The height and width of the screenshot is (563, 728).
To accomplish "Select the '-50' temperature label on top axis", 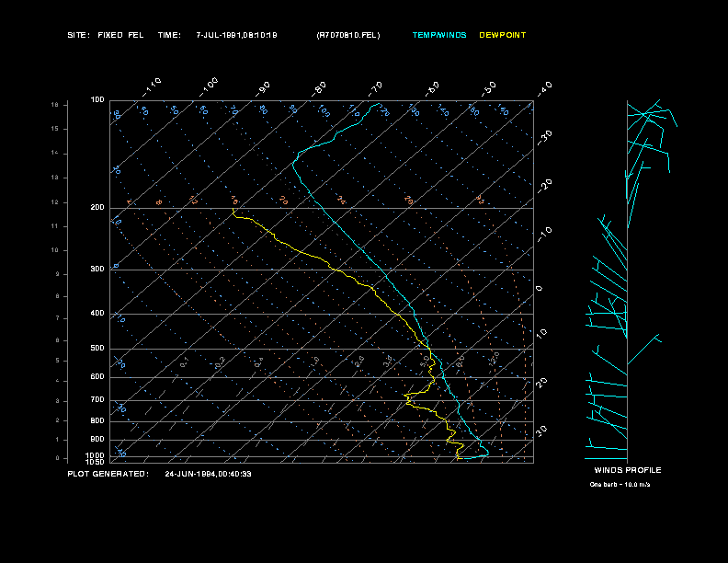I will click(x=489, y=88).
